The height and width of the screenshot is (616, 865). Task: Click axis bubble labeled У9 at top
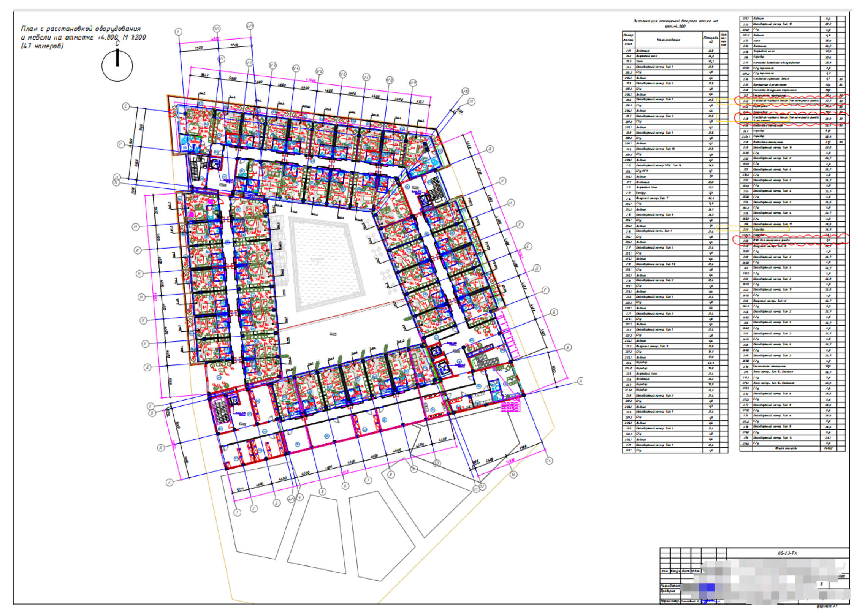(413, 83)
